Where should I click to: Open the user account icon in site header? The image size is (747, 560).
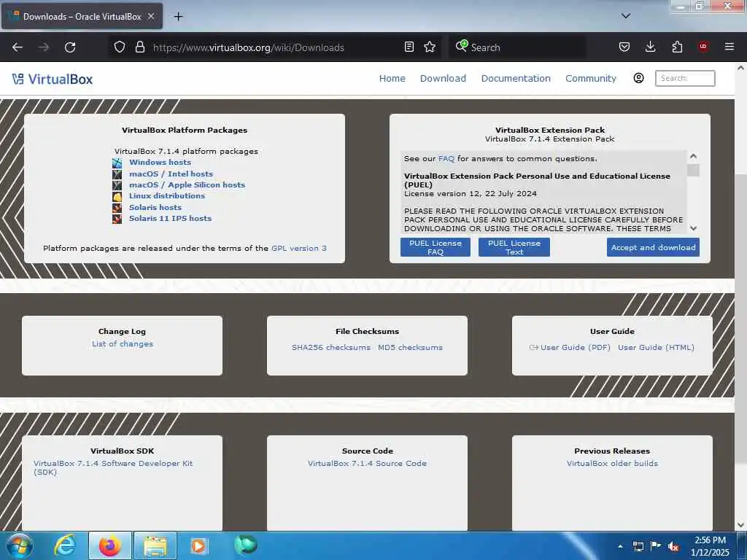click(638, 78)
